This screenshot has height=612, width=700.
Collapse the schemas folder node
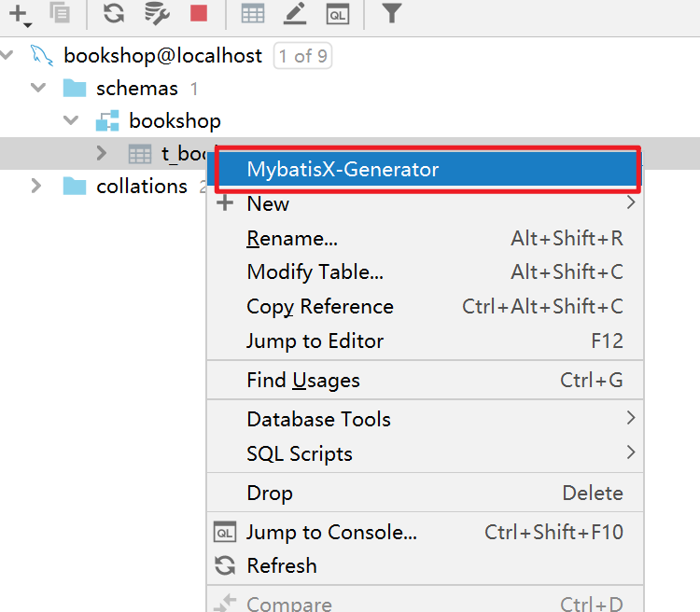click(x=38, y=88)
